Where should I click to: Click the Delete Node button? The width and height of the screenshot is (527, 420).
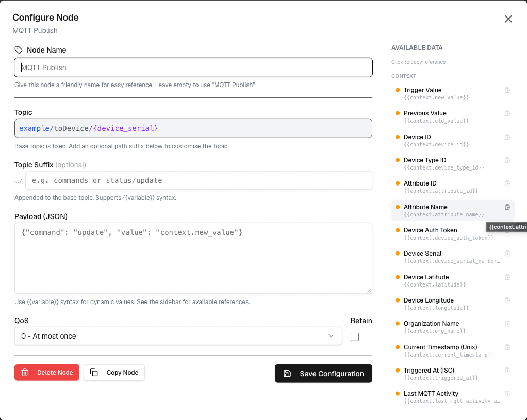coord(47,372)
